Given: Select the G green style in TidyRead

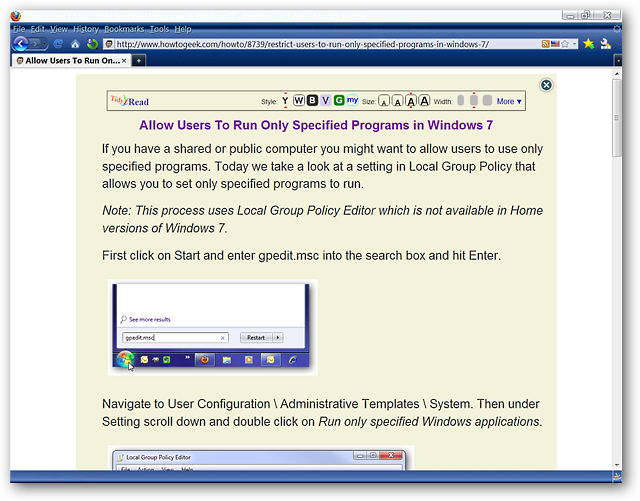Looking at the screenshot, I should tap(339, 100).
